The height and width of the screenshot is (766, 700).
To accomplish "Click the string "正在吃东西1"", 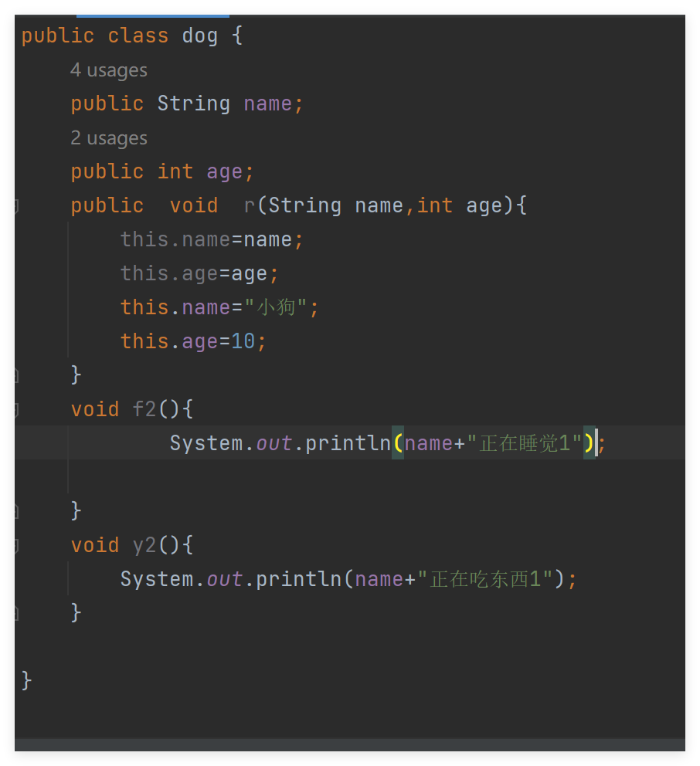I will click(485, 579).
